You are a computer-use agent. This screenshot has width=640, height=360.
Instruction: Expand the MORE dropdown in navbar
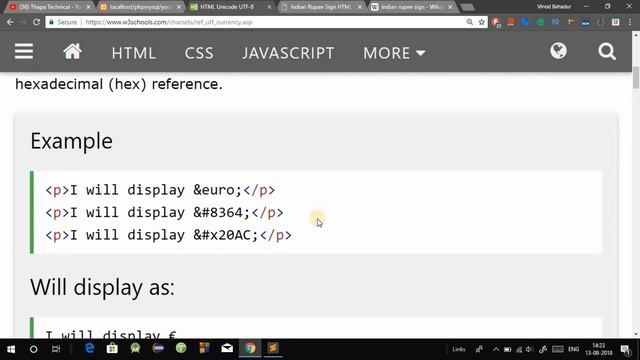tap(394, 53)
